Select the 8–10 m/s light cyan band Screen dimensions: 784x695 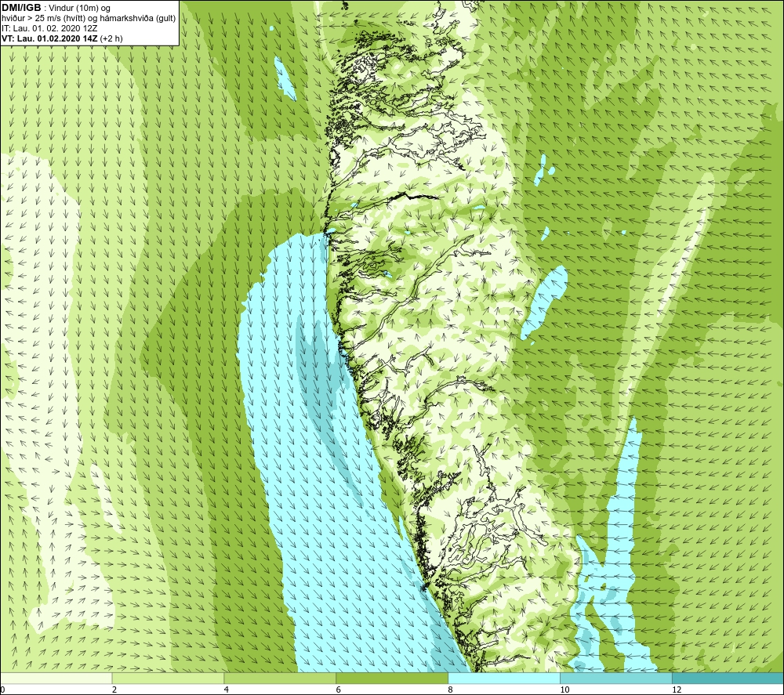504,678
